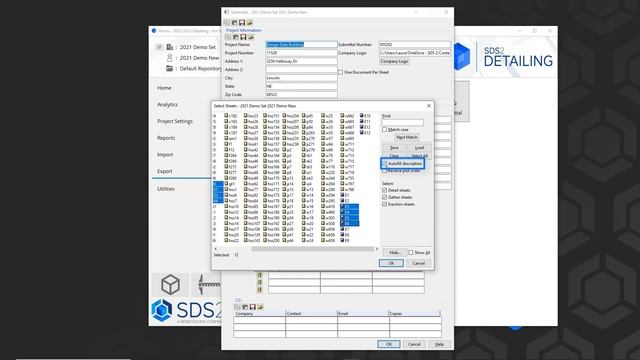Click the Copies column header in the CC table

click(x=415, y=313)
